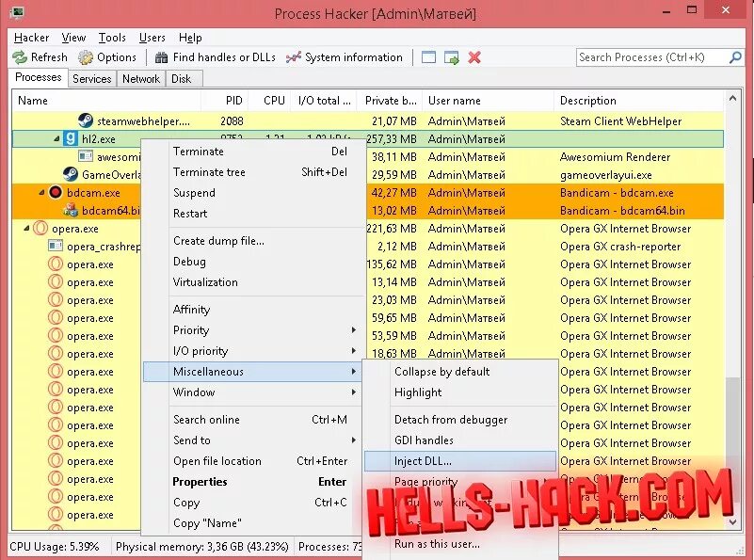754x560 pixels.
Task: Click the search magnifier icon
Action: [x=735, y=57]
